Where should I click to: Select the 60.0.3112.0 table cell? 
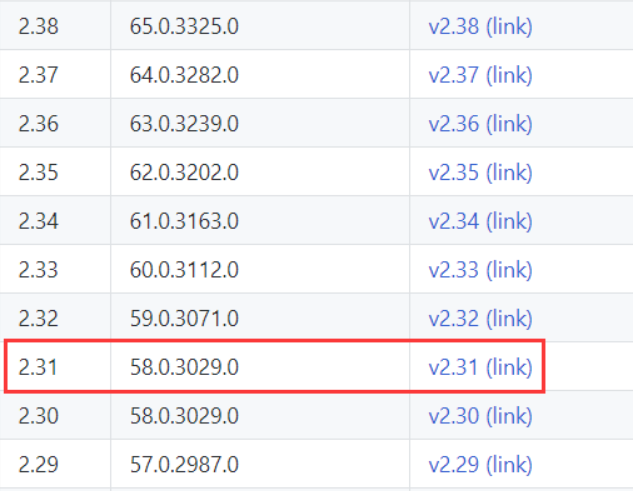(184, 270)
